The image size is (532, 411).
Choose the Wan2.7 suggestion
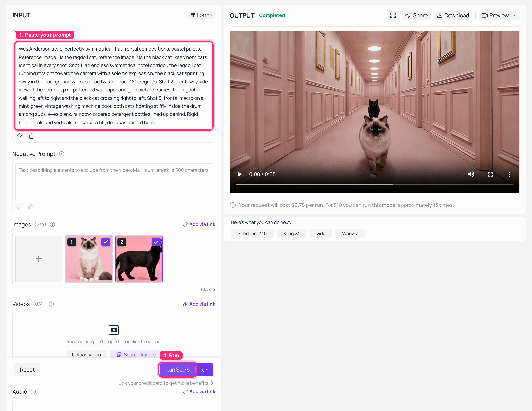(x=350, y=233)
